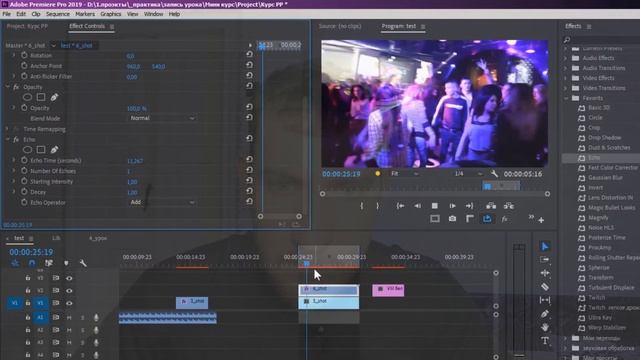The image size is (640, 360).
Task: Open the Graphics menu
Action: (x=111, y=14)
